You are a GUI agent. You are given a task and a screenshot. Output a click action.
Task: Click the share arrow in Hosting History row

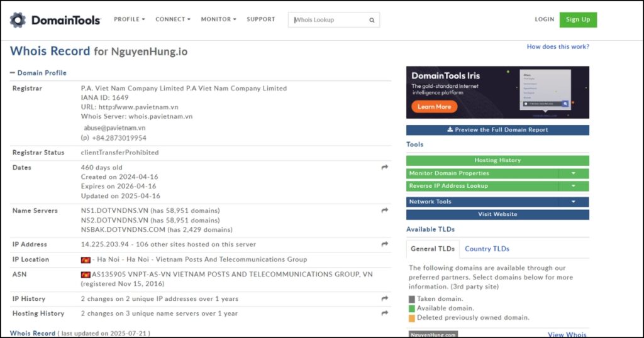pos(384,313)
